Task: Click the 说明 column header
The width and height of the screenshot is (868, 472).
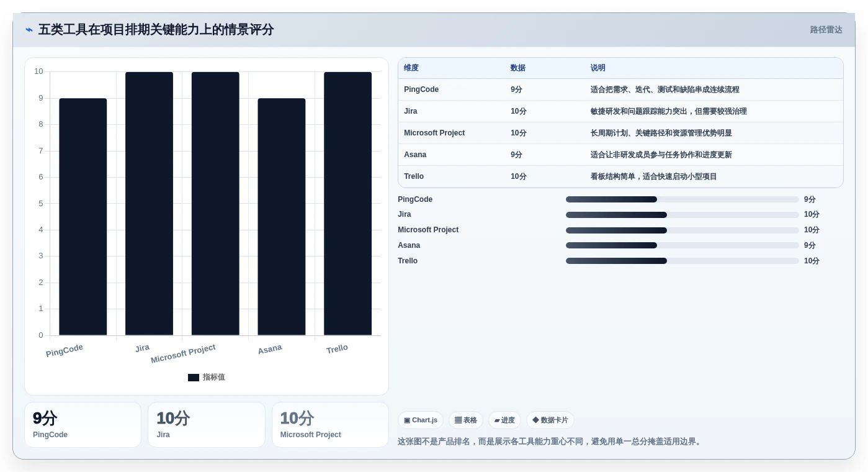Action: [598, 68]
